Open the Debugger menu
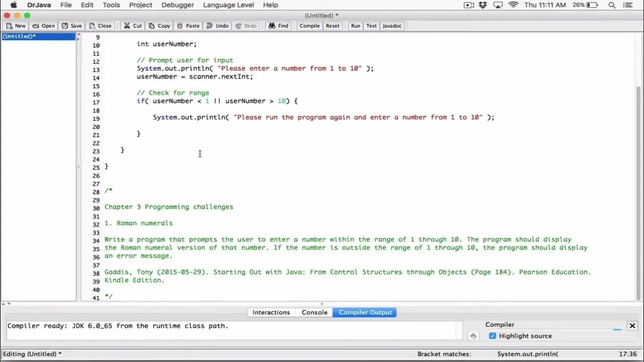 [x=178, y=5]
